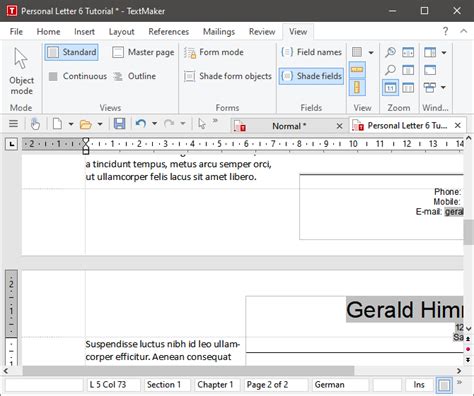474x396 pixels.
Task: Close the Personal Letter 6 Tutorial tab
Action: 458,125
